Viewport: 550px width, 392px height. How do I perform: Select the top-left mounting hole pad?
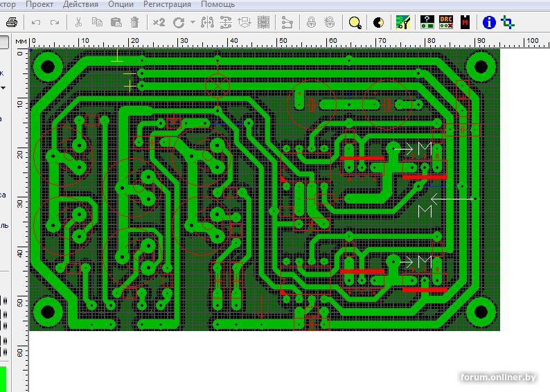48,66
